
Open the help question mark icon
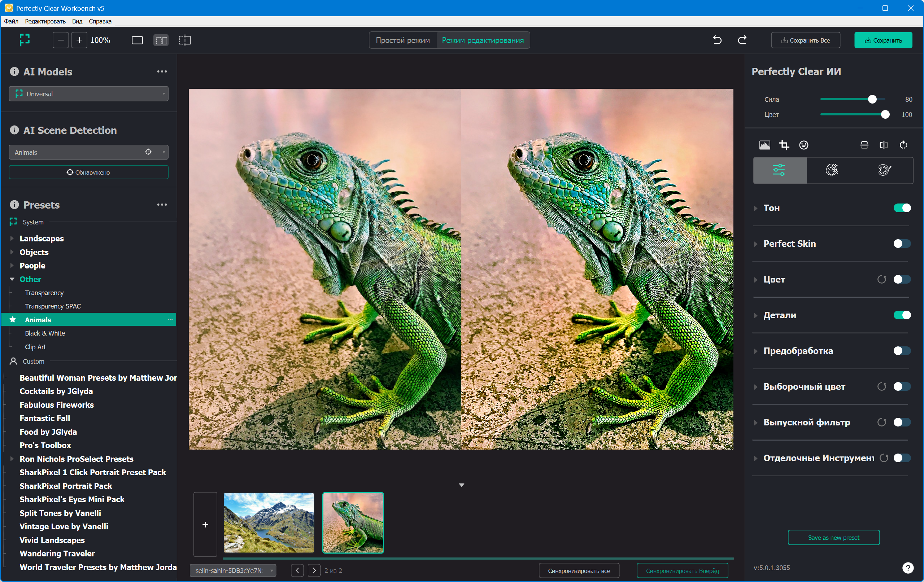(x=907, y=568)
